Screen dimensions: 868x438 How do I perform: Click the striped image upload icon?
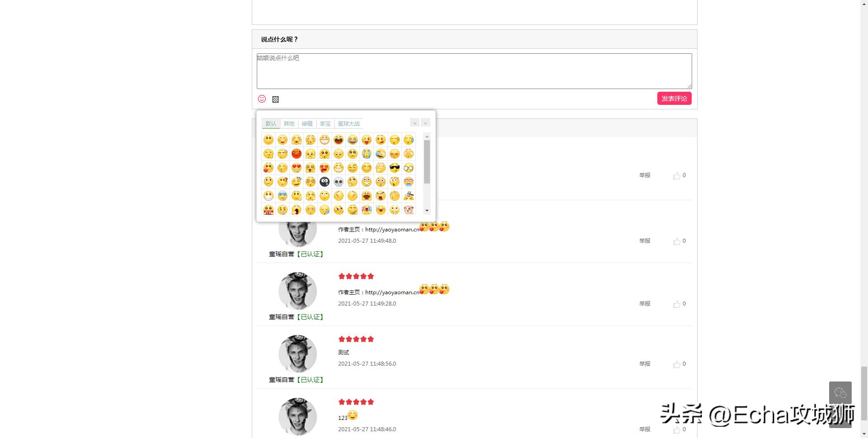275,99
